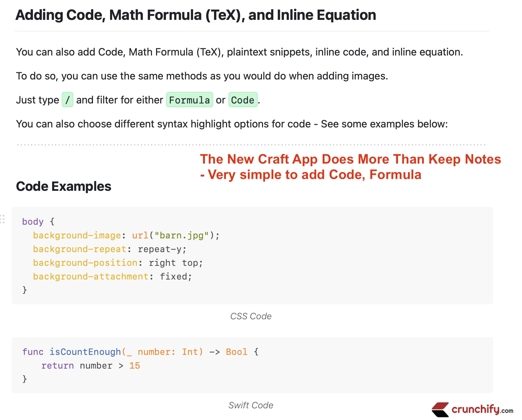Viewport: 522px width, 420px height.
Task: Click the CSS Code caption
Action: click(x=251, y=316)
